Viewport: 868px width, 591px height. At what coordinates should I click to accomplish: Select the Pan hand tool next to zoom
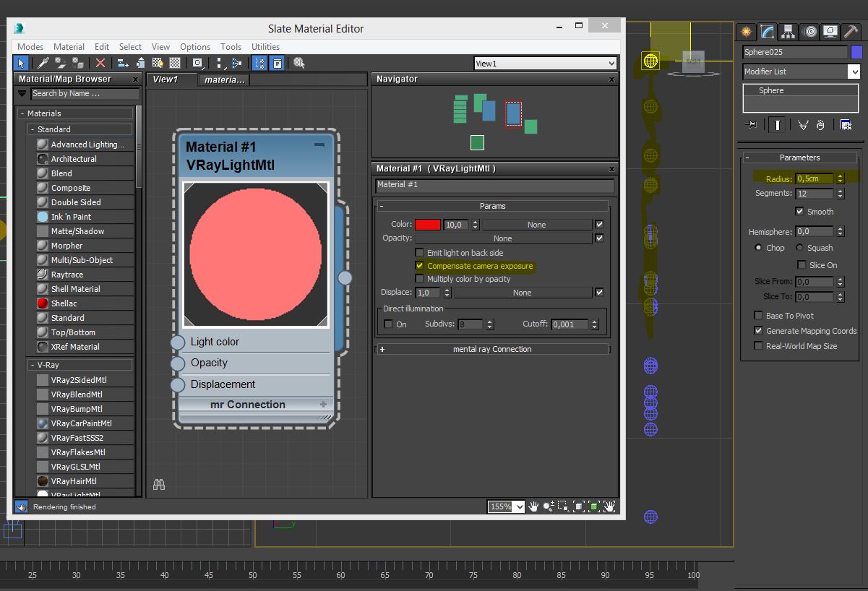pyautogui.click(x=534, y=506)
